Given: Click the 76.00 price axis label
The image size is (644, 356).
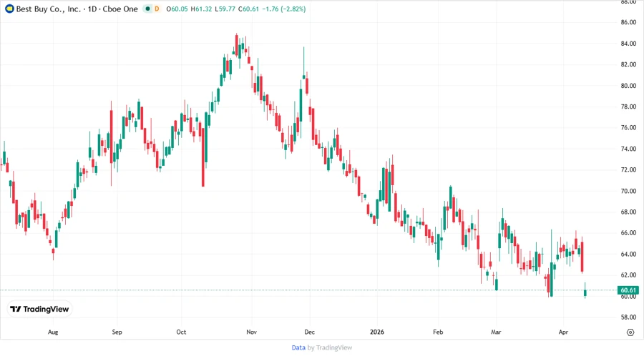Looking at the screenshot, I should point(628,127).
